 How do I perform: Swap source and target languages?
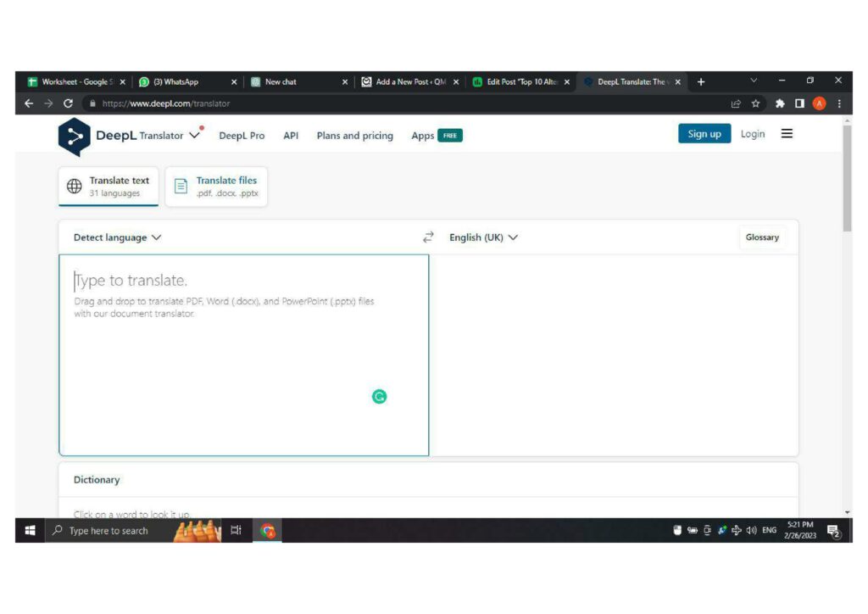[428, 237]
